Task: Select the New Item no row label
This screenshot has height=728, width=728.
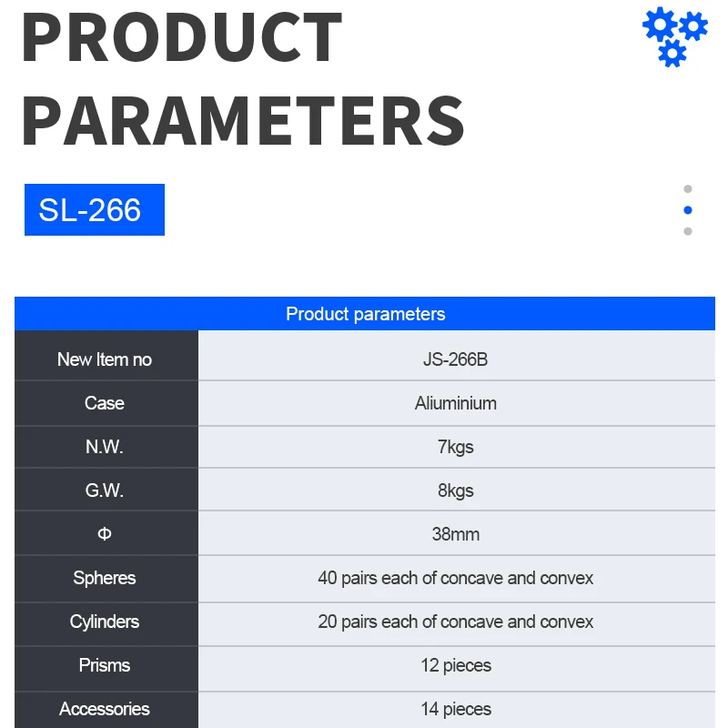Action: [x=105, y=359]
